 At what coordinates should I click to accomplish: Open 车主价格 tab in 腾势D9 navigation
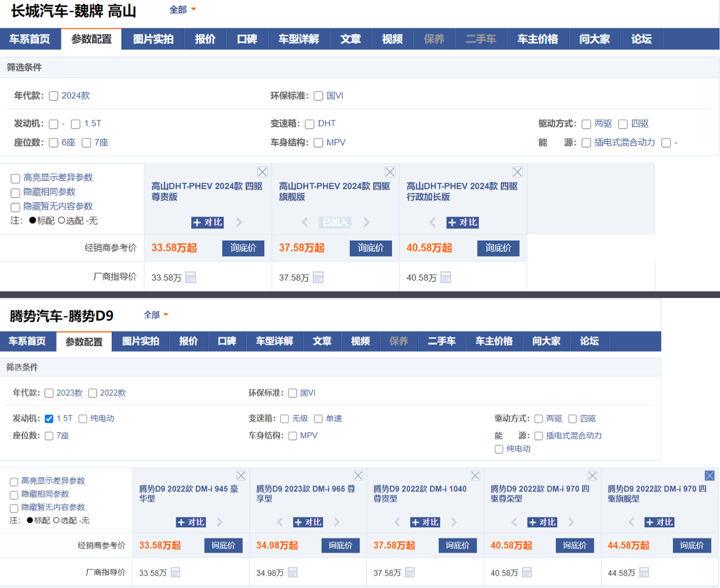(x=494, y=341)
